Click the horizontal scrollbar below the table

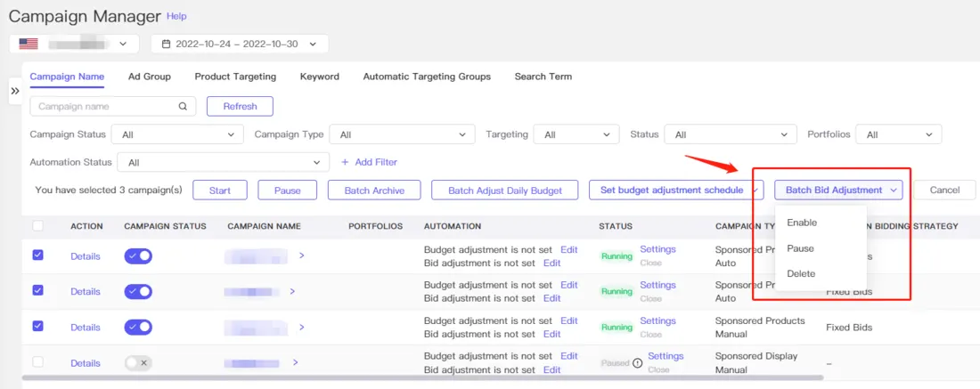pyautogui.click(x=422, y=377)
